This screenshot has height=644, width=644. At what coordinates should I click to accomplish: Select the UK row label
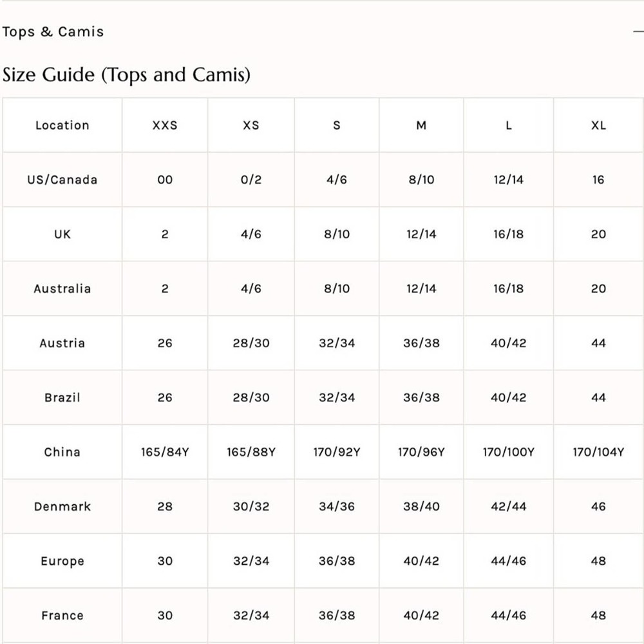coord(62,234)
